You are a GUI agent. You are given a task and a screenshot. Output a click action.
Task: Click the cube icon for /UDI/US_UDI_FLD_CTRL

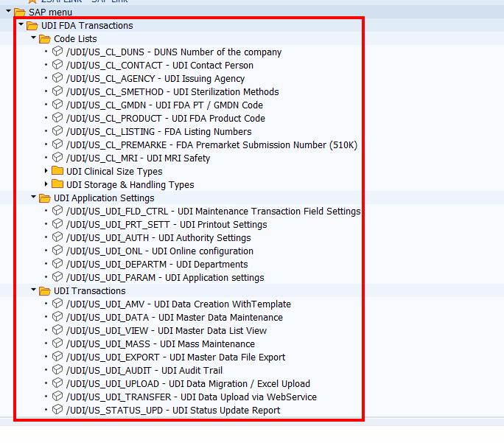point(57,211)
